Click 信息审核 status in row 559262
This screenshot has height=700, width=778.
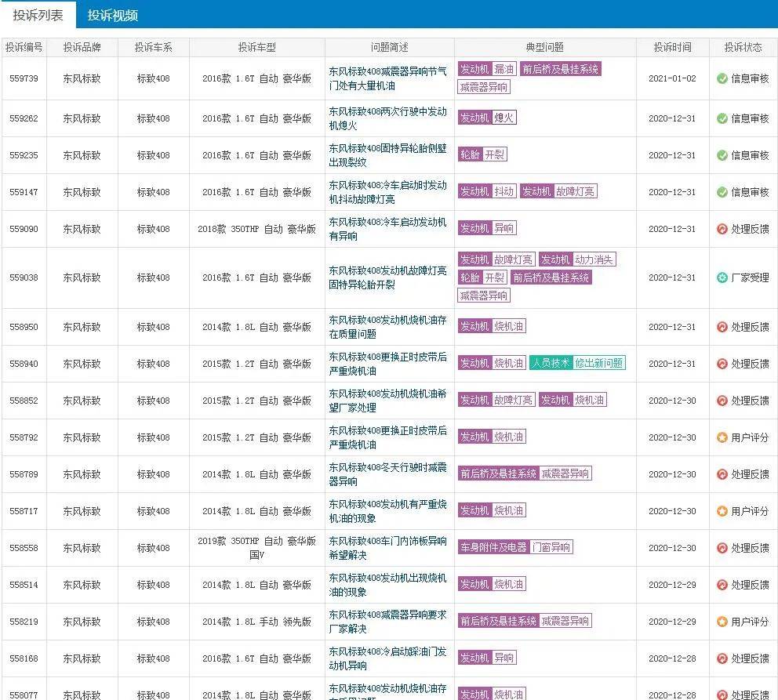pos(750,118)
